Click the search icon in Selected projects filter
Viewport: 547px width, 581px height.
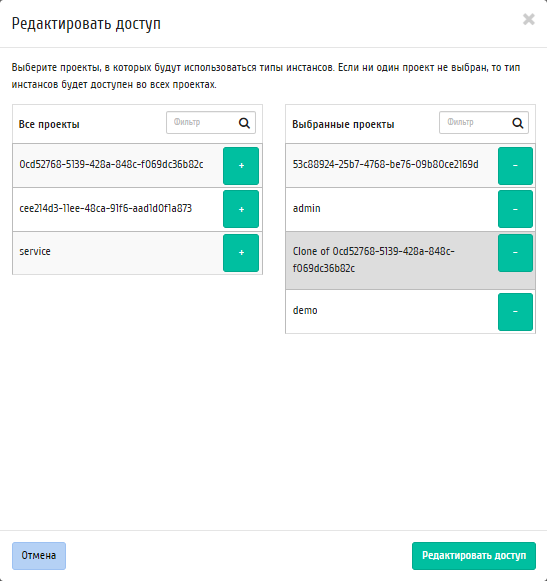click(x=518, y=123)
